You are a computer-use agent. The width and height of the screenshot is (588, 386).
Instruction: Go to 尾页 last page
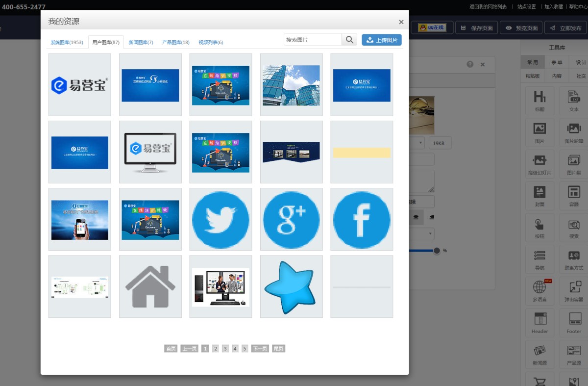(278, 349)
